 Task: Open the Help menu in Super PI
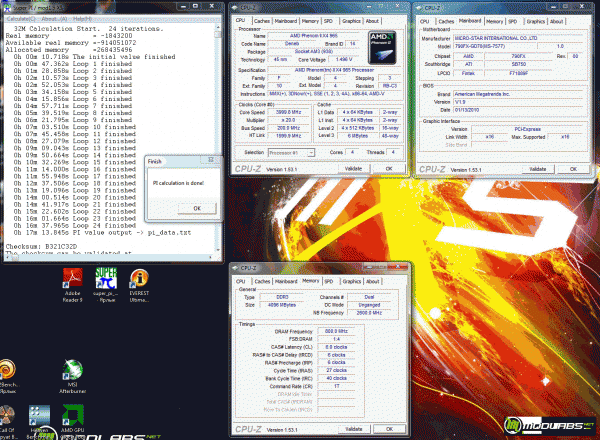82,19
